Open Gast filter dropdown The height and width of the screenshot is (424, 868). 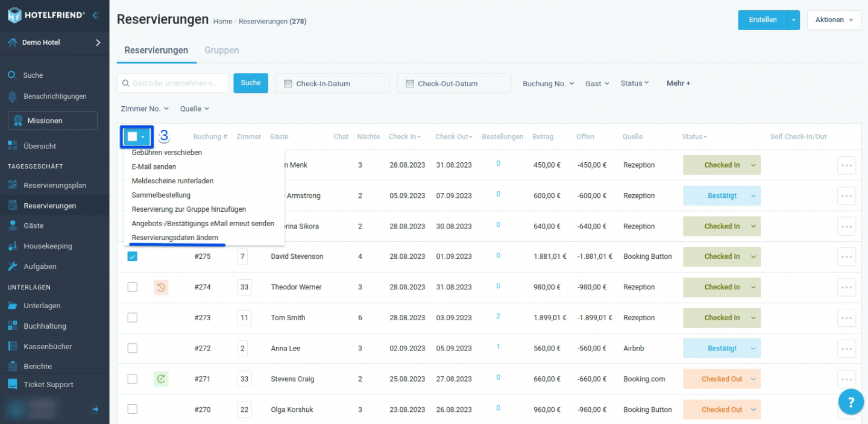tap(597, 84)
